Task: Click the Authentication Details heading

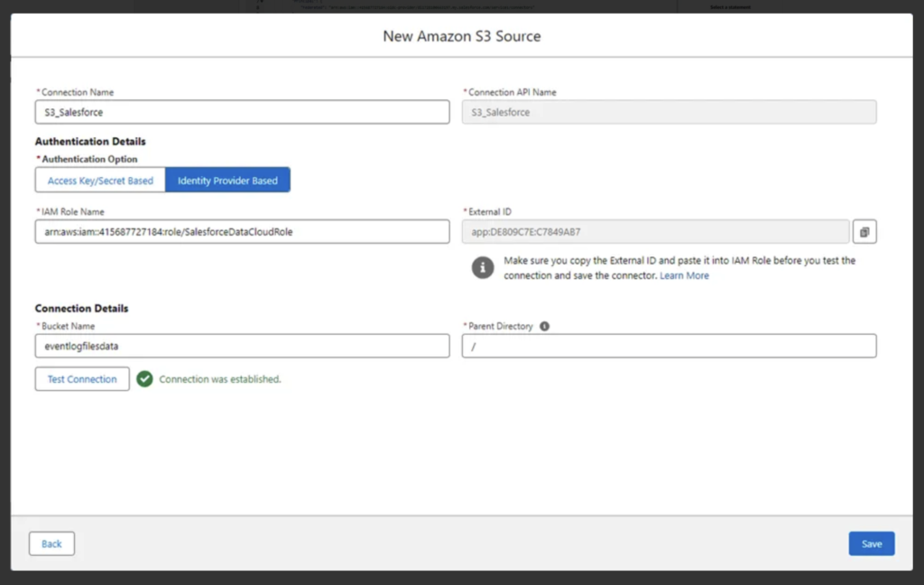Action: pos(90,142)
